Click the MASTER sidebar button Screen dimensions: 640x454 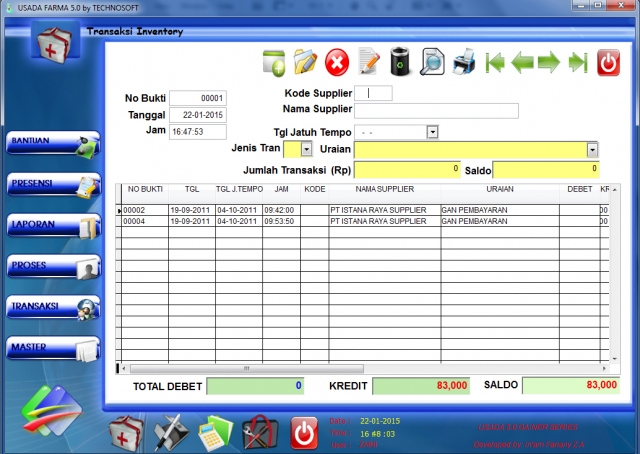point(52,348)
